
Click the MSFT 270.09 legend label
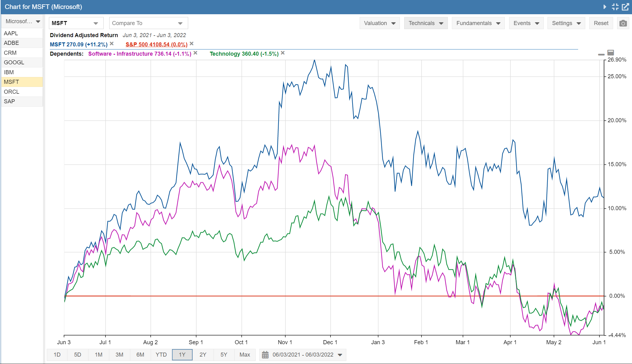point(79,45)
